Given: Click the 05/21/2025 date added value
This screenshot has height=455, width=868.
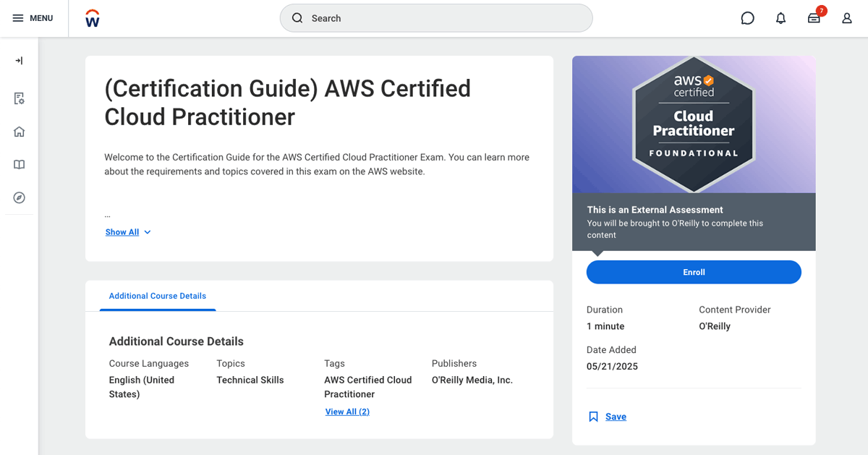Looking at the screenshot, I should 612,366.
